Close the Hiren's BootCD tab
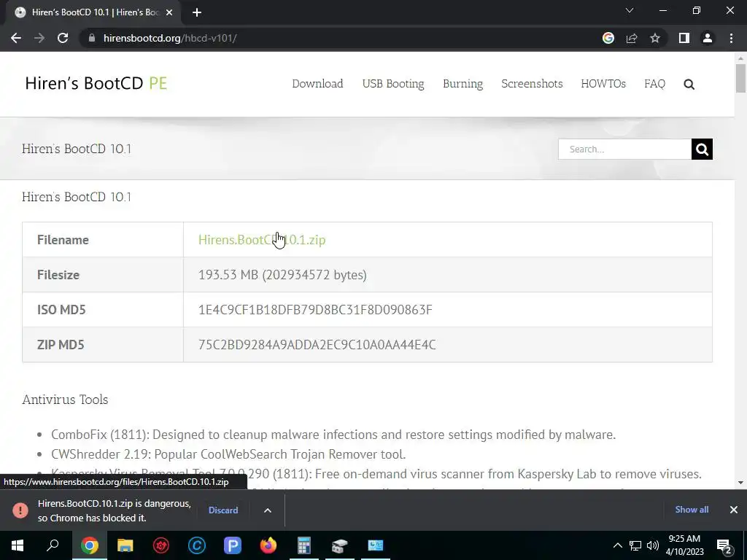Image resolution: width=747 pixels, height=560 pixels. click(169, 12)
